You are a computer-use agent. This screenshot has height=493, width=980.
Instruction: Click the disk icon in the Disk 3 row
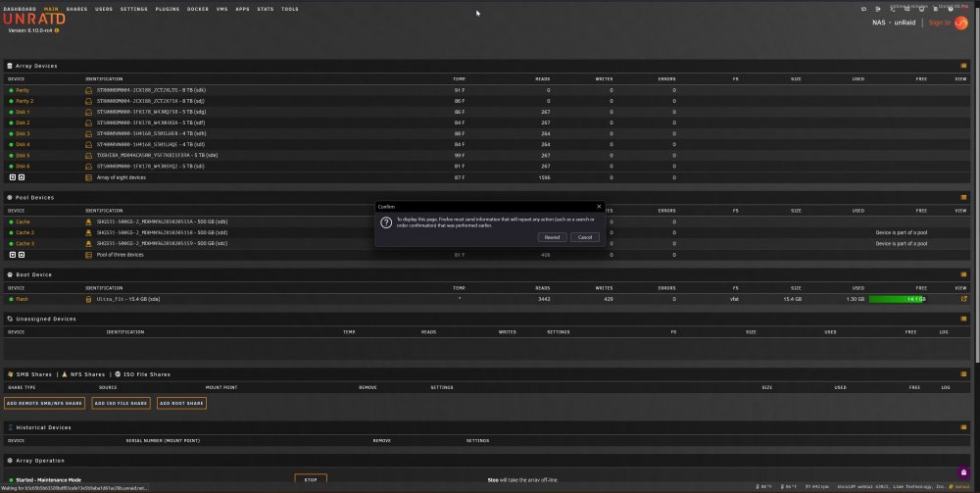tap(89, 133)
